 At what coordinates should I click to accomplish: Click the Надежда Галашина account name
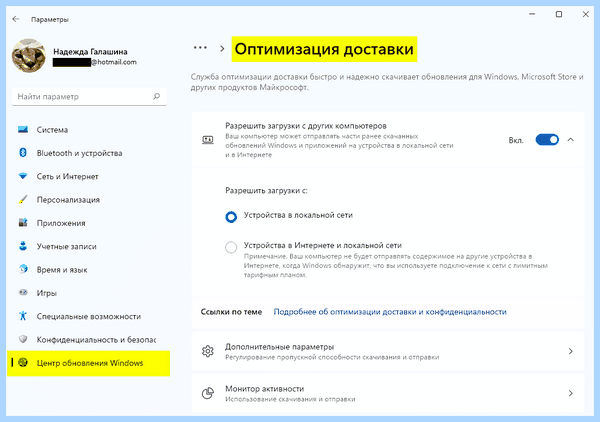[x=90, y=51]
